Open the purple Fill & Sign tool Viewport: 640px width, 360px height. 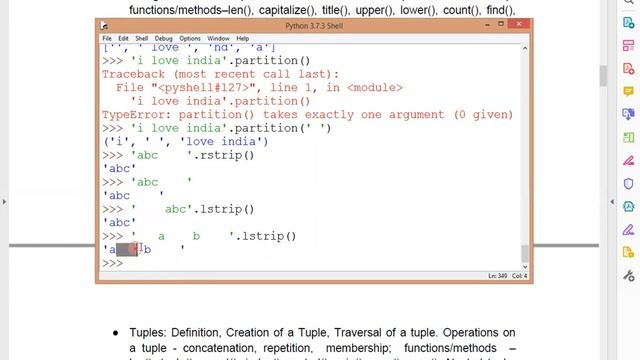pyautogui.click(x=629, y=229)
